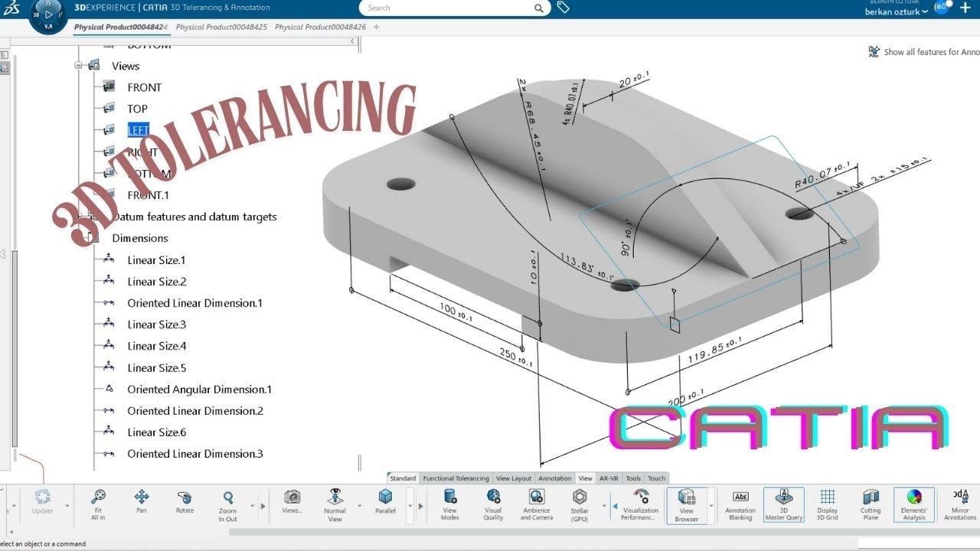Screen dimensions: 980x551
Task: Open the 3D compass play button
Action: point(48,14)
